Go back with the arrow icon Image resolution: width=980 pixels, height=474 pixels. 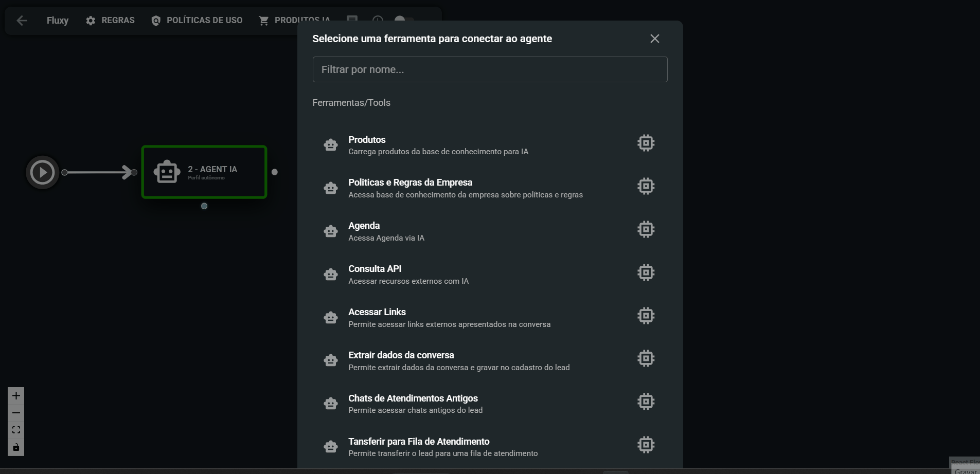[x=22, y=21]
